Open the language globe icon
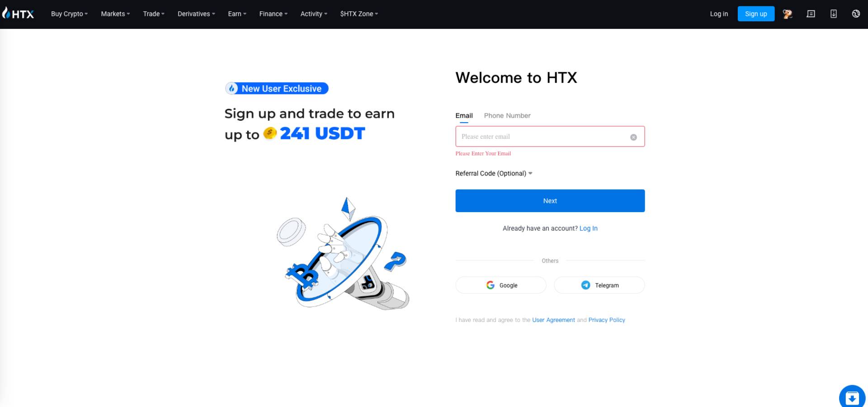This screenshot has width=868, height=407. tap(856, 14)
